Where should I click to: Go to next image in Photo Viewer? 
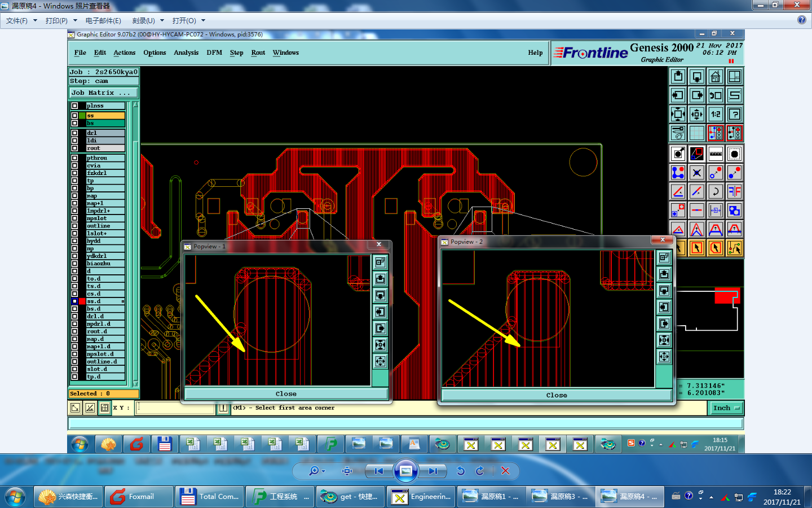tap(433, 471)
